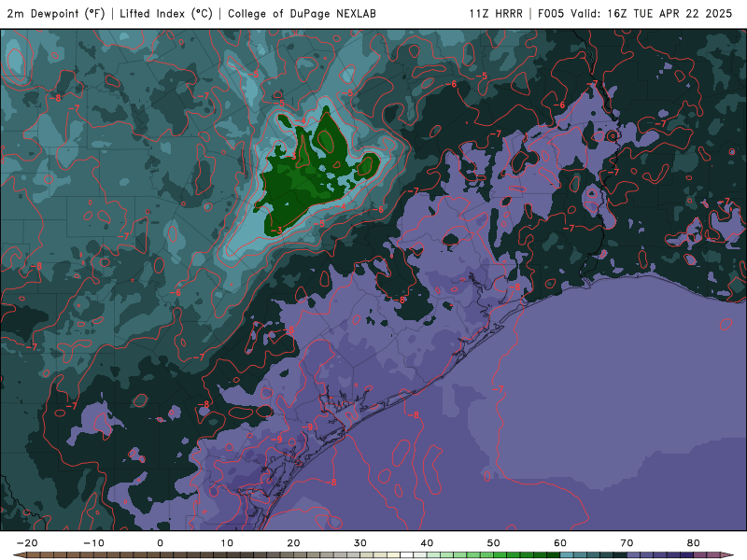Screen dimensions: 747x560
Task: Click the 70 tick label on color scale
Action: click(627, 543)
